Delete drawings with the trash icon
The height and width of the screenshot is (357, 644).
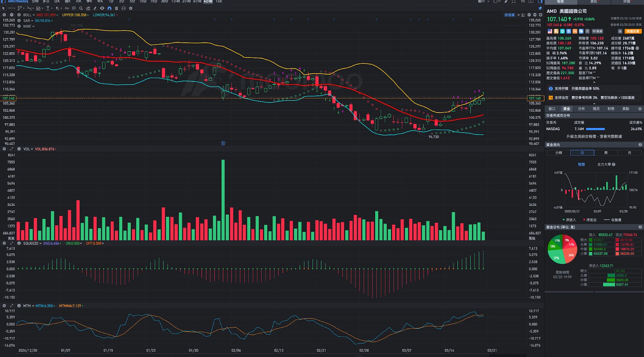pyautogui.click(x=116, y=8)
